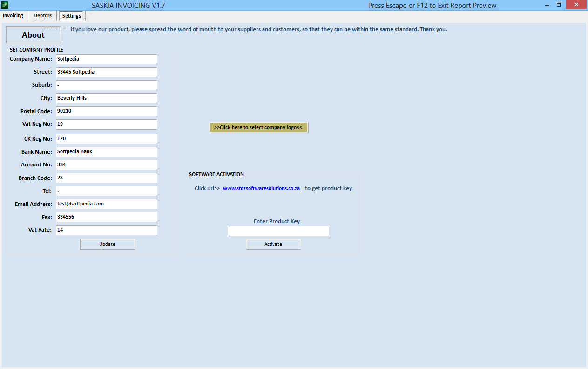Click the Enter Product Key box
This screenshot has height=369, width=588.
278,231
